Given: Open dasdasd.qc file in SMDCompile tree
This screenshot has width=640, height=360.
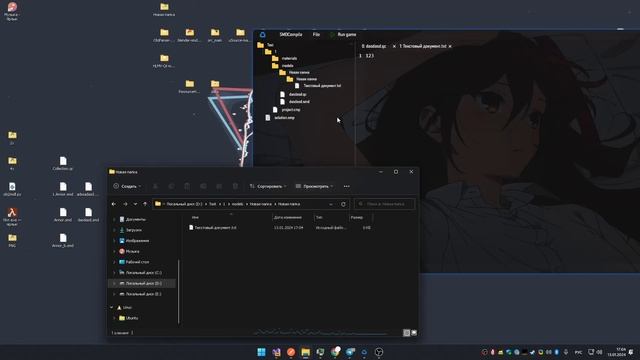Looking at the screenshot, I should [293, 94].
